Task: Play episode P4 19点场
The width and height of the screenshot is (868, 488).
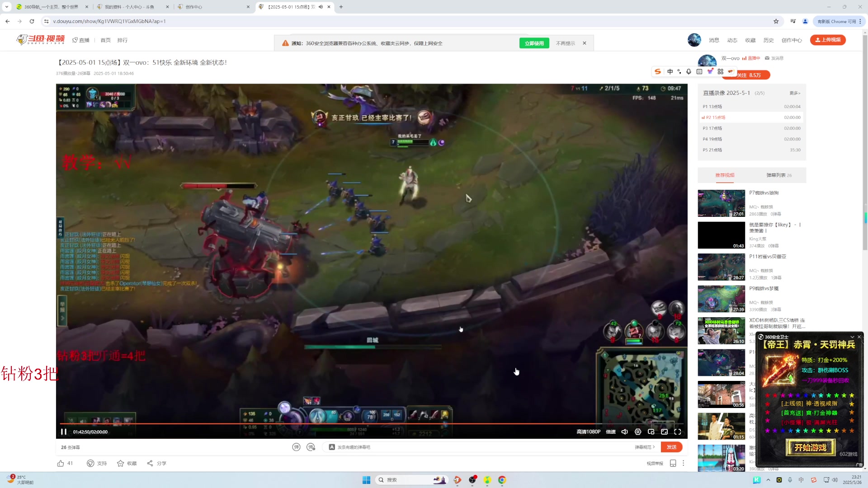Action: pyautogui.click(x=751, y=139)
